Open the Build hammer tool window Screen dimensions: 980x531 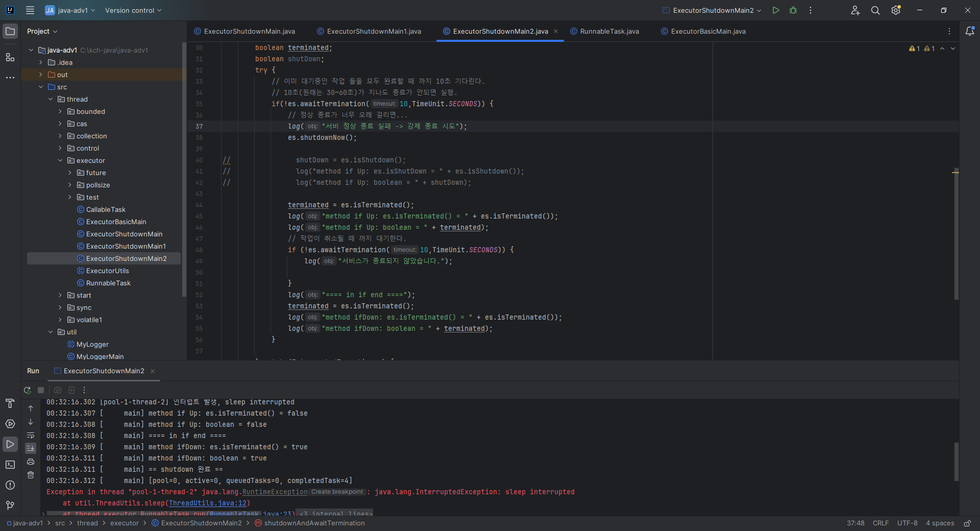click(10, 403)
